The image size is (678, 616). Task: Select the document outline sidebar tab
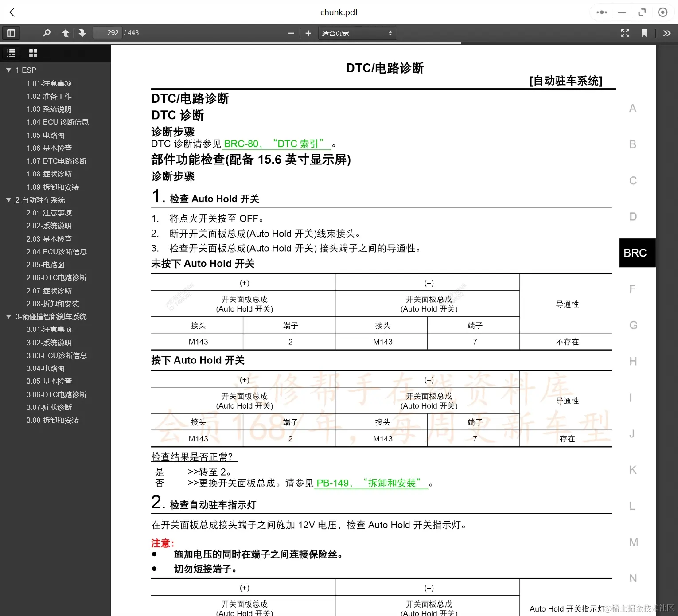[11, 53]
